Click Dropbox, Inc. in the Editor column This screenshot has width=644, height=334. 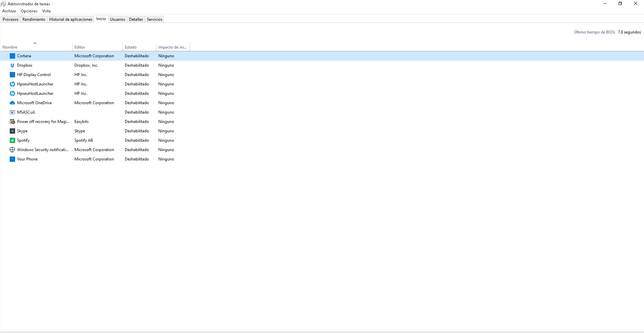[x=87, y=65]
